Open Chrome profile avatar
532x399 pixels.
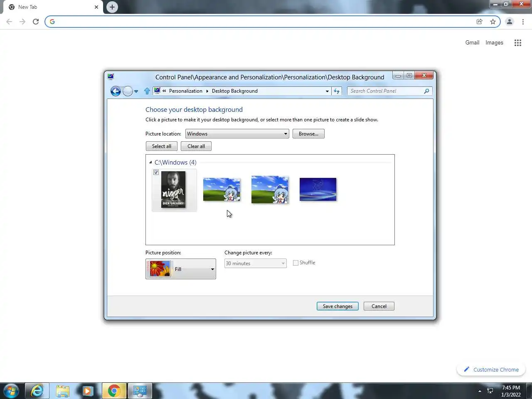tap(509, 22)
